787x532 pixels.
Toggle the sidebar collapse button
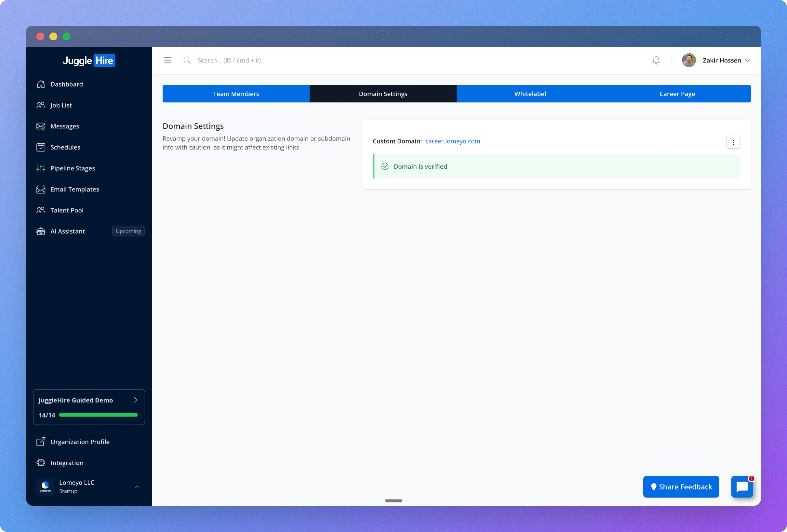pyautogui.click(x=168, y=60)
